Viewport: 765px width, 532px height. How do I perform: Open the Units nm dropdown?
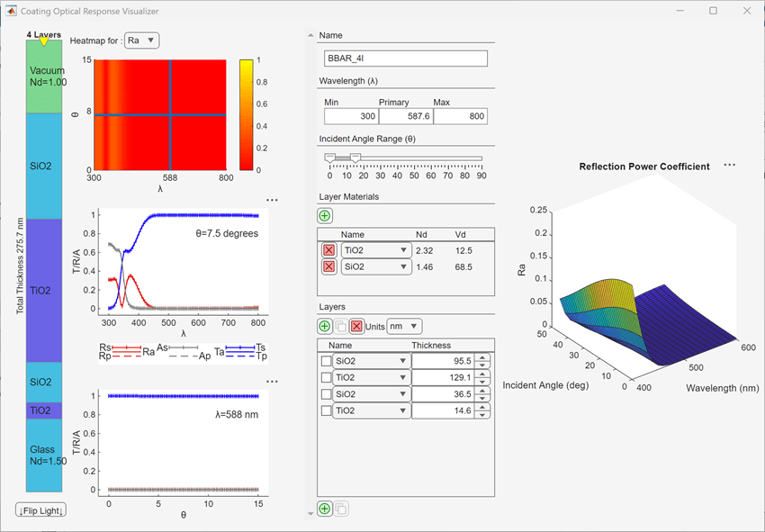(403, 326)
